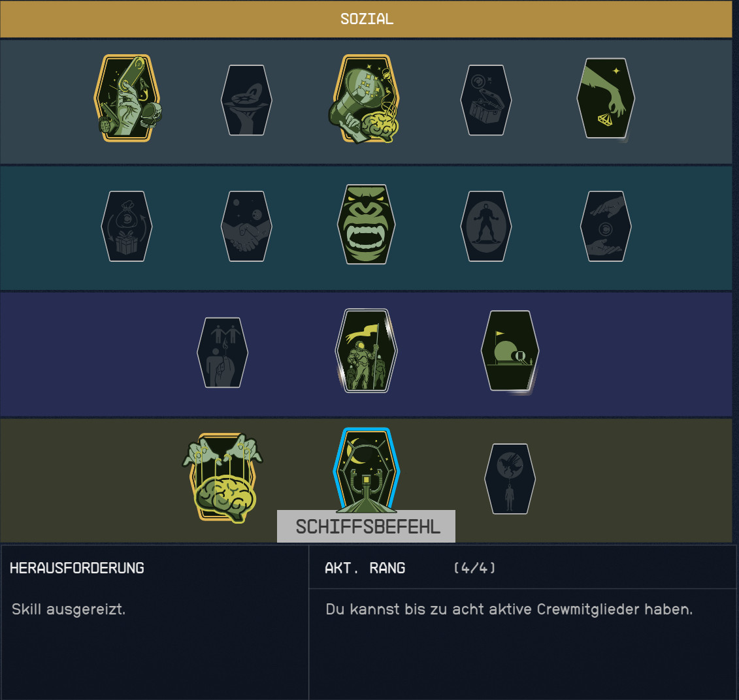Select the Gastronomy skill with served dish icon
This screenshot has width=739, height=700.
246,100
